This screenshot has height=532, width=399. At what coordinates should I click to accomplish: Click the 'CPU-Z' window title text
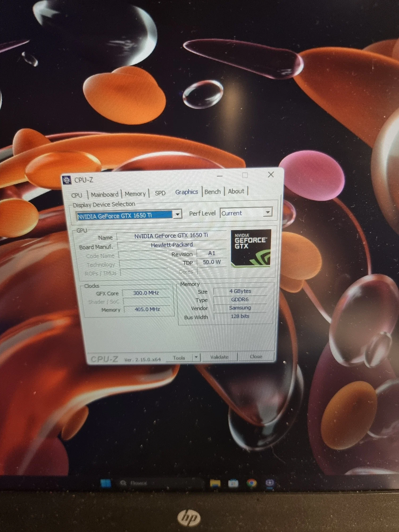(84, 180)
